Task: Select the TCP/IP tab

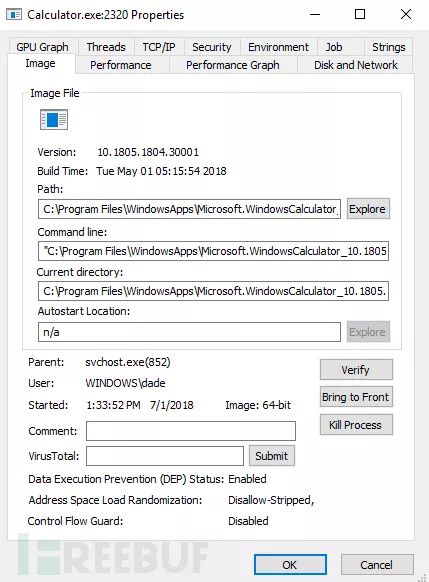Action: click(x=159, y=47)
